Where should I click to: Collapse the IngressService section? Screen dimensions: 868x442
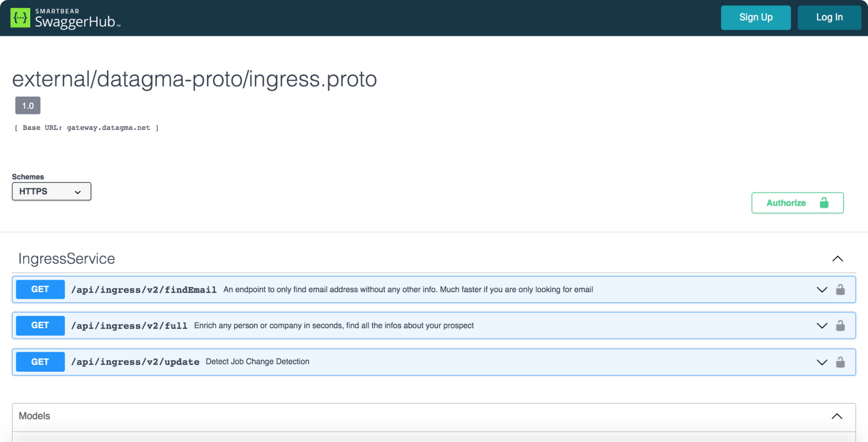click(x=837, y=259)
